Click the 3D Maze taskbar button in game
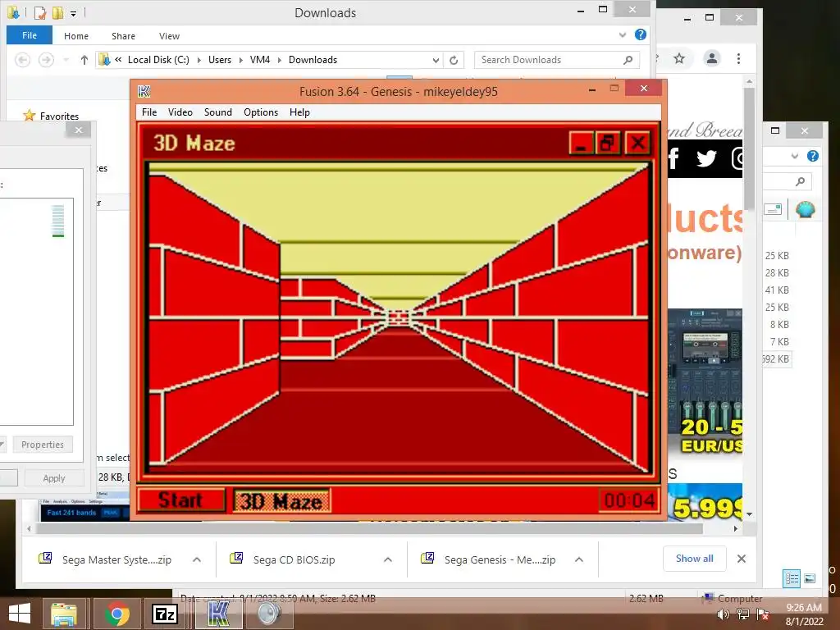The width and height of the screenshot is (840, 630). coord(282,501)
